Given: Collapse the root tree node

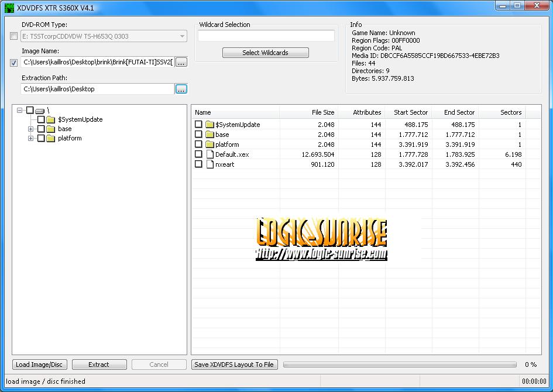Looking at the screenshot, I should tap(19, 111).
